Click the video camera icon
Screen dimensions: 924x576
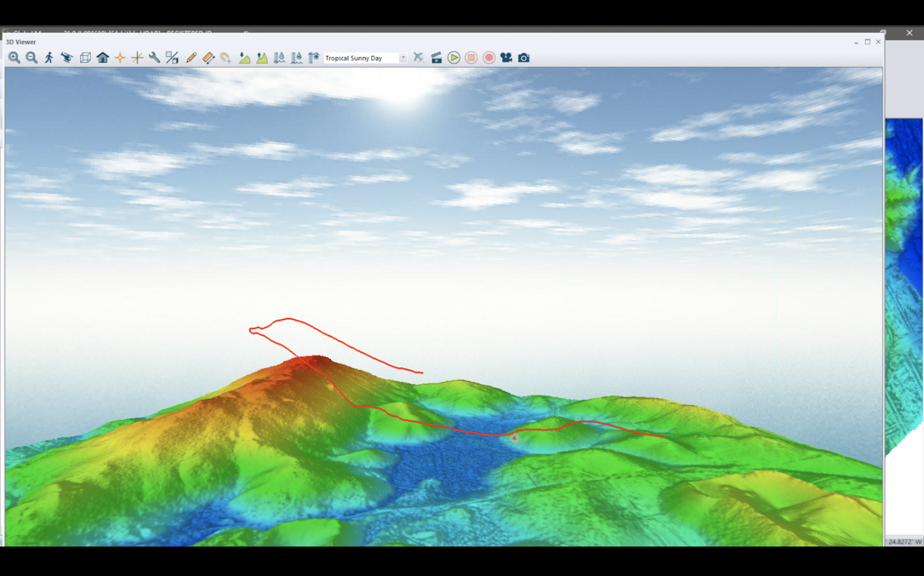pos(506,58)
